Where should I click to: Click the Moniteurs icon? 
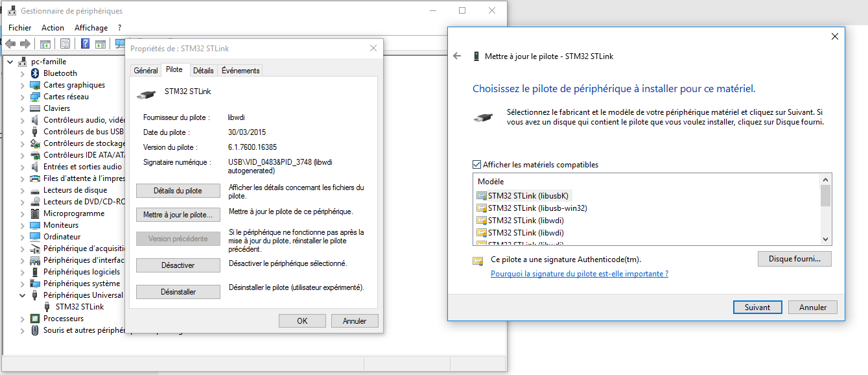[x=36, y=225]
